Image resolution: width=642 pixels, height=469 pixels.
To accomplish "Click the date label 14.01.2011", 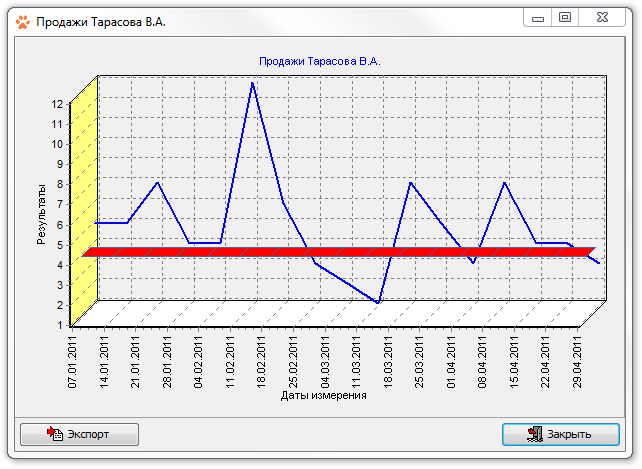I will [x=104, y=362].
